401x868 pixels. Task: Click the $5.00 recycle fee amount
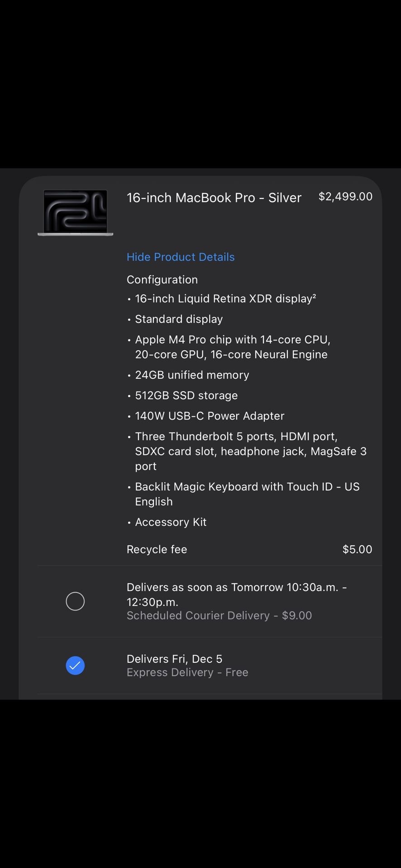point(357,549)
